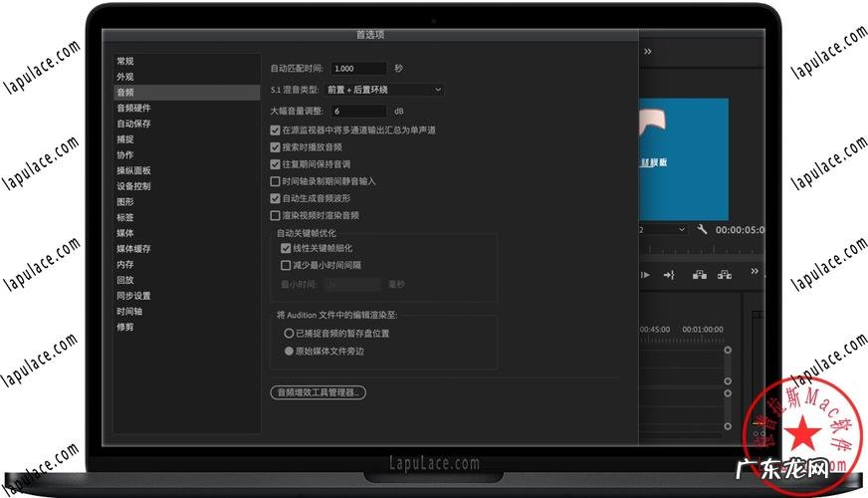Click the 音频增效工具管理器 button
The height and width of the screenshot is (498, 868).
(x=319, y=392)
